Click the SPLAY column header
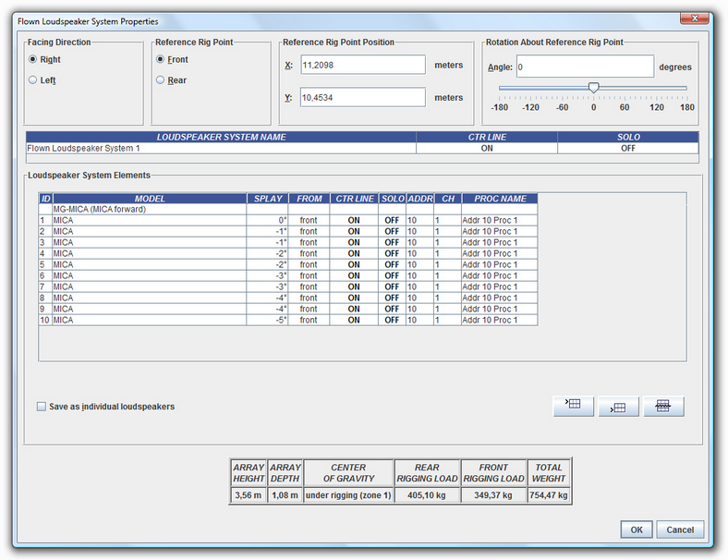Screen dimensions: 728x560 (268, 199)
